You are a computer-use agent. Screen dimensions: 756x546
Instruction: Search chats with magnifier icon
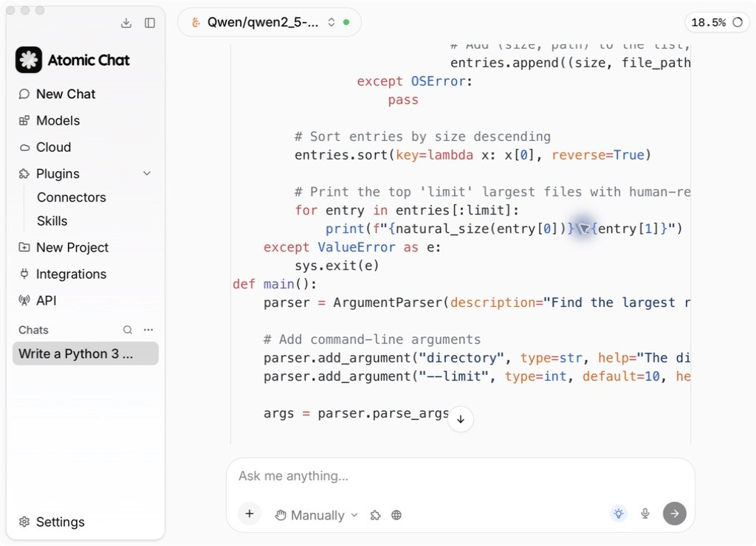click(x=127, y=330)
